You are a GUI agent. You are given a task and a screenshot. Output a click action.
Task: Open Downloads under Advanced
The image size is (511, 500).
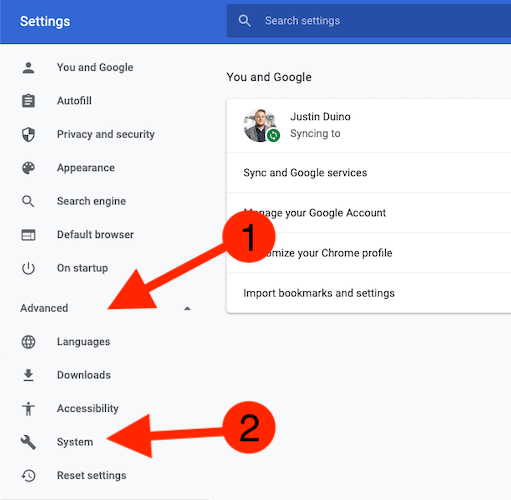(x=84, y=375)
